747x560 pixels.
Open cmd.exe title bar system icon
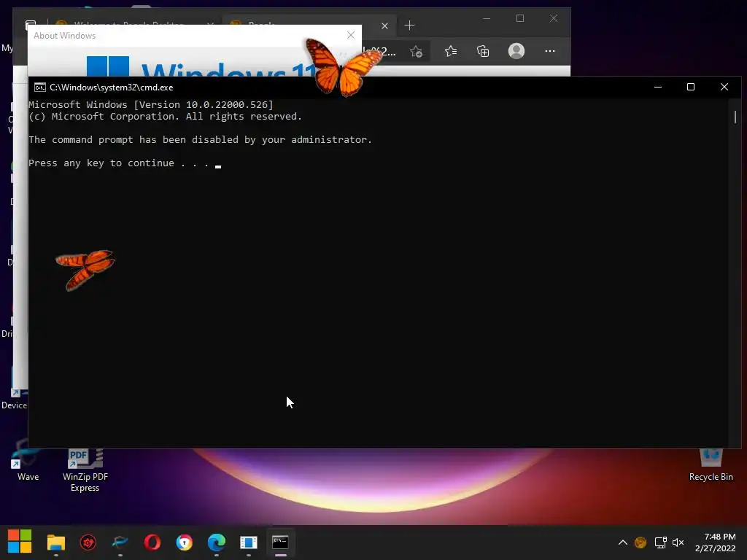[40, 87]
